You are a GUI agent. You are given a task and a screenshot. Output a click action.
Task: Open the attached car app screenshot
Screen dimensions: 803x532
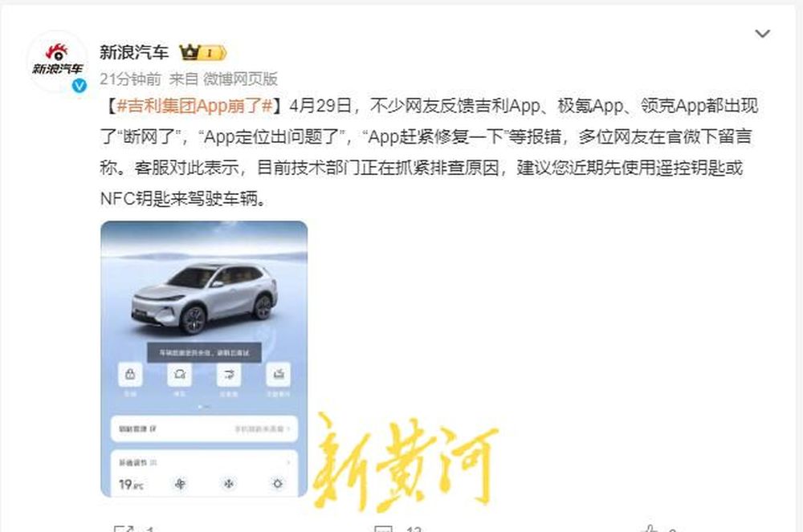click(x=204, y=359)
